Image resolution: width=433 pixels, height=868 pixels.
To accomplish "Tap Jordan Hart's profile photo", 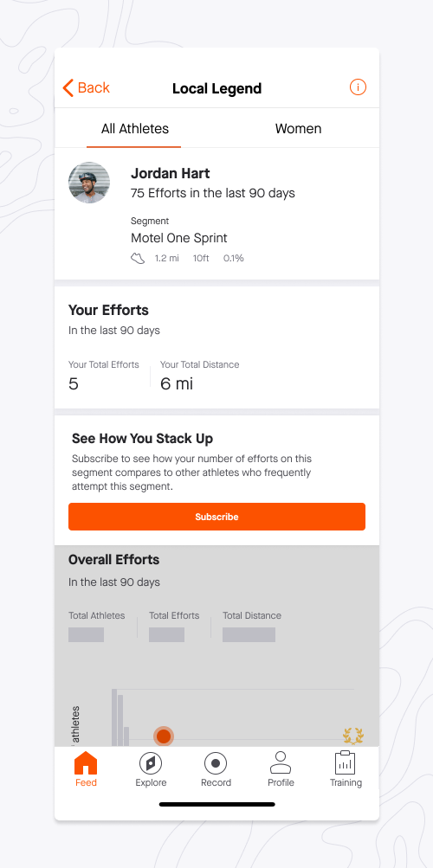I will click(x=89, y=183).
